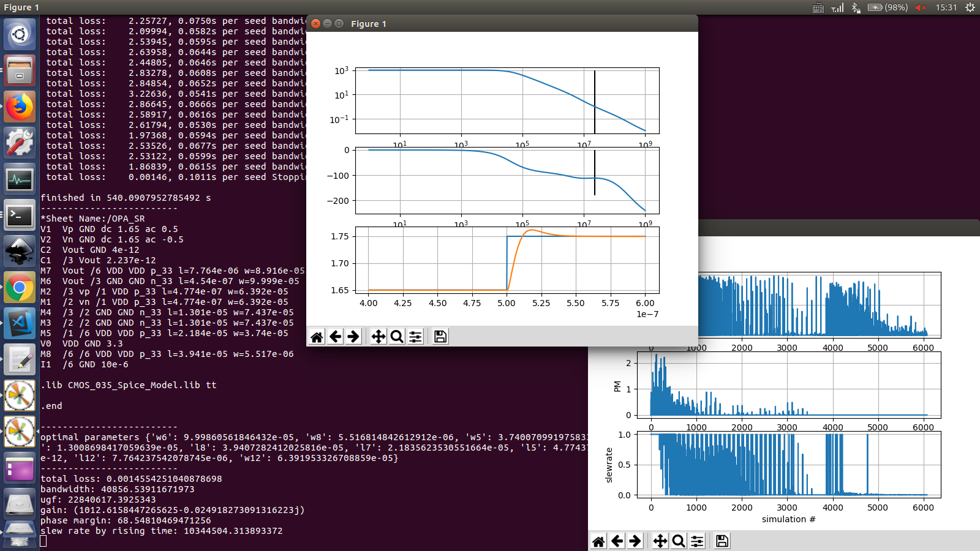The image size is (980, 551).
Task: Open System Monitor in launcher
Action: 20,179
